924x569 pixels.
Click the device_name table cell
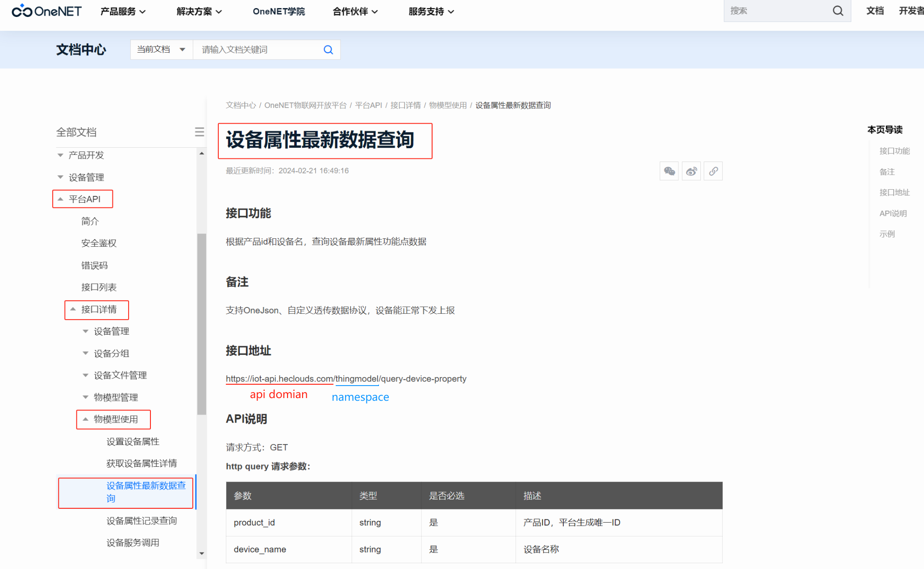pos(288,549)
